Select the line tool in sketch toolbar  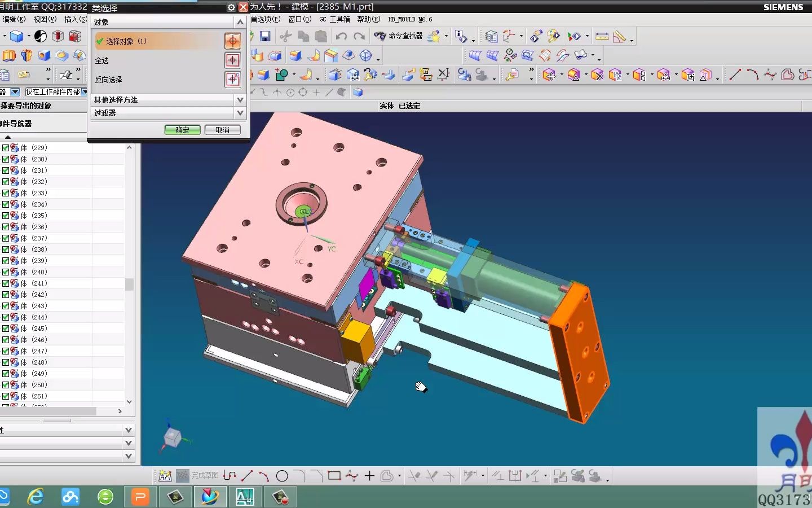tap(247, 476)
